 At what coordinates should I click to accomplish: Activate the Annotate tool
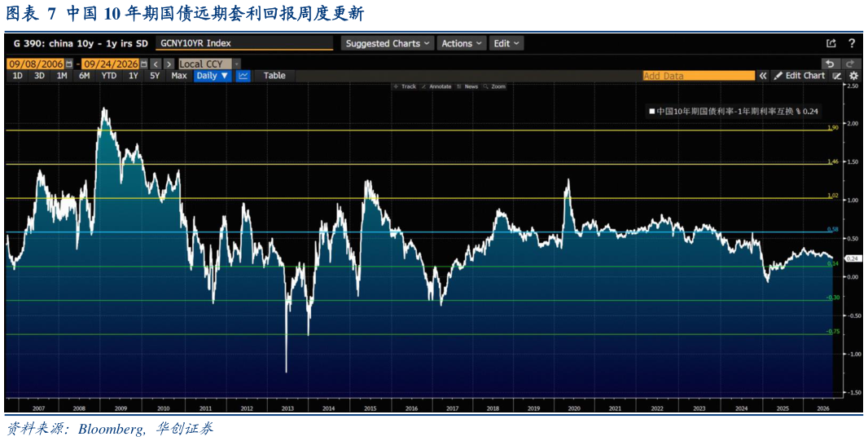point(436,86)
